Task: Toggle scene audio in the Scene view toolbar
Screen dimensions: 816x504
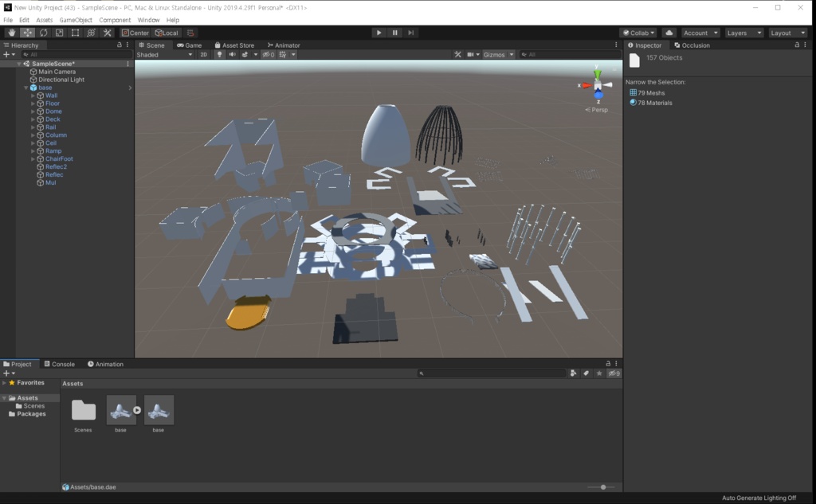Action: [x=233, y=54]
